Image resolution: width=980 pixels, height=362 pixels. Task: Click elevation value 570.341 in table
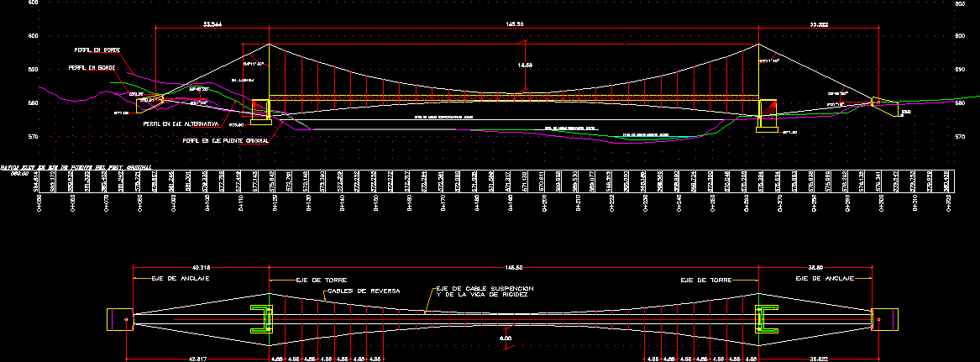pyautogui.click(x=878, y=181)
